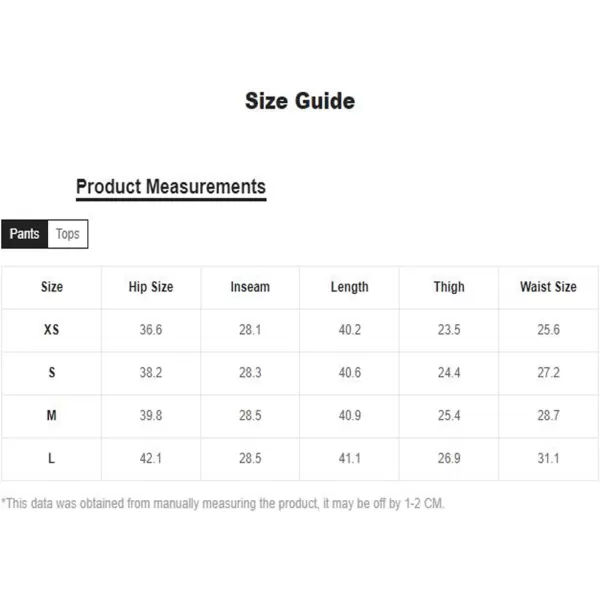Select the L size row label
This screenshot has width=600, height=600.
[x=52, y=458]
